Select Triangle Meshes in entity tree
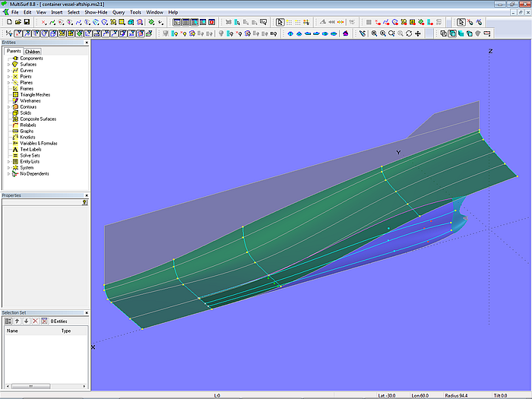The width and height of the screenshot is (532, 399). [35, 95]
